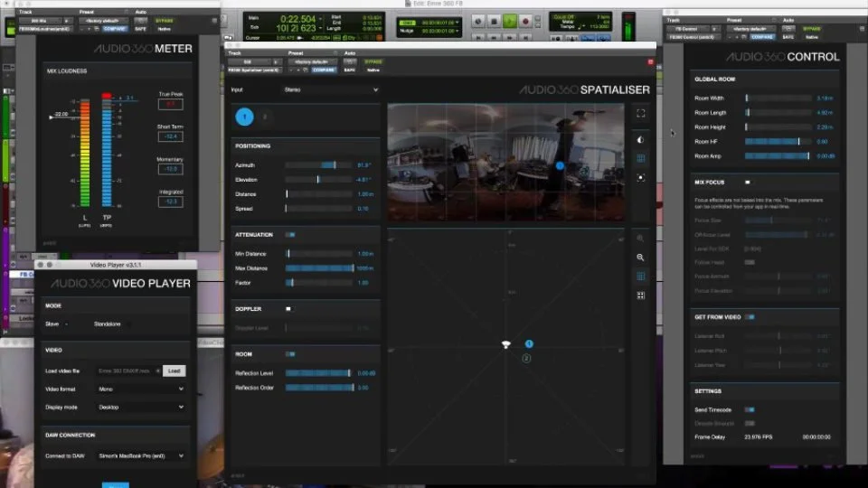
Task: Toggle the Room switch in Spatialiser
Action: [290, 354]
